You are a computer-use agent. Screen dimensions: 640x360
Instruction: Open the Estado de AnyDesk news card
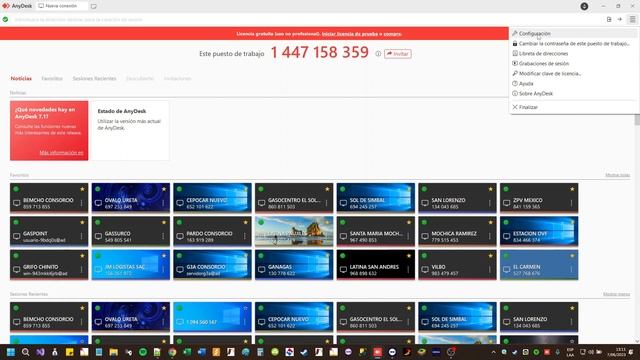(131, 131)
